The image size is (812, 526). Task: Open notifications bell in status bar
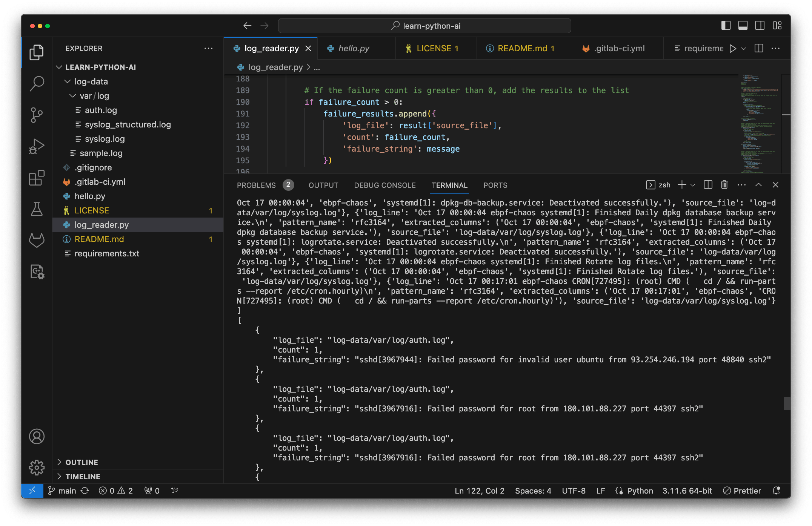coord(776,491)
